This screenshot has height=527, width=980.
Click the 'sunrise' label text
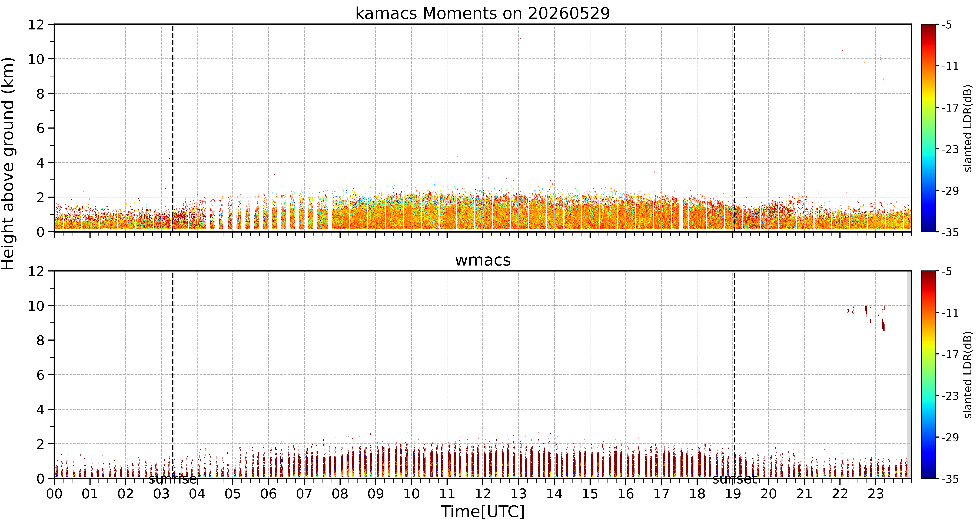coord(173,479)
